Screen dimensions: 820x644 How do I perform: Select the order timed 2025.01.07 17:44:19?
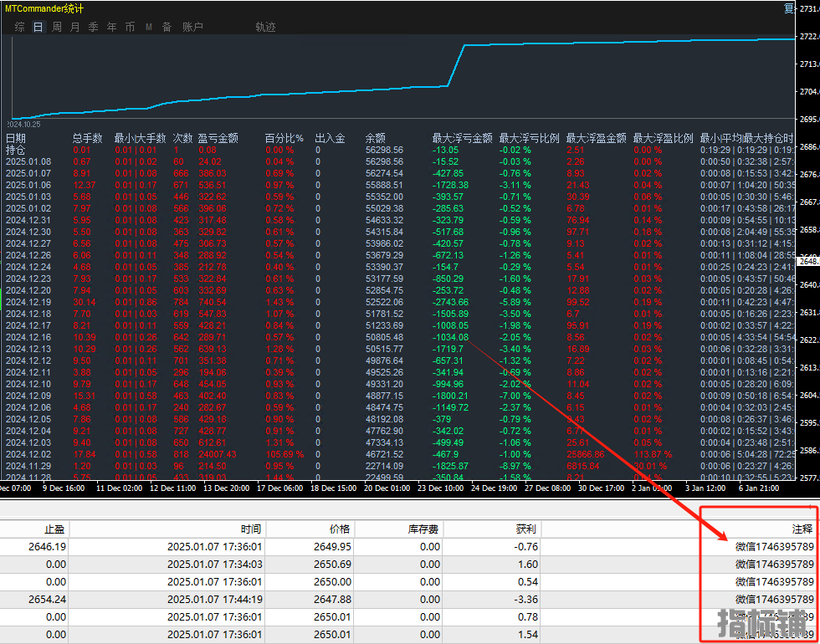[215, 599]
